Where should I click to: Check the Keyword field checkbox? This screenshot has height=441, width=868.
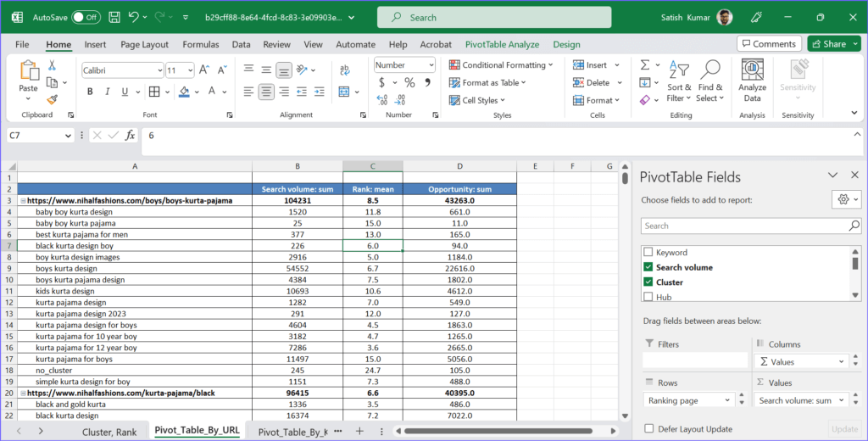point(648,252)
